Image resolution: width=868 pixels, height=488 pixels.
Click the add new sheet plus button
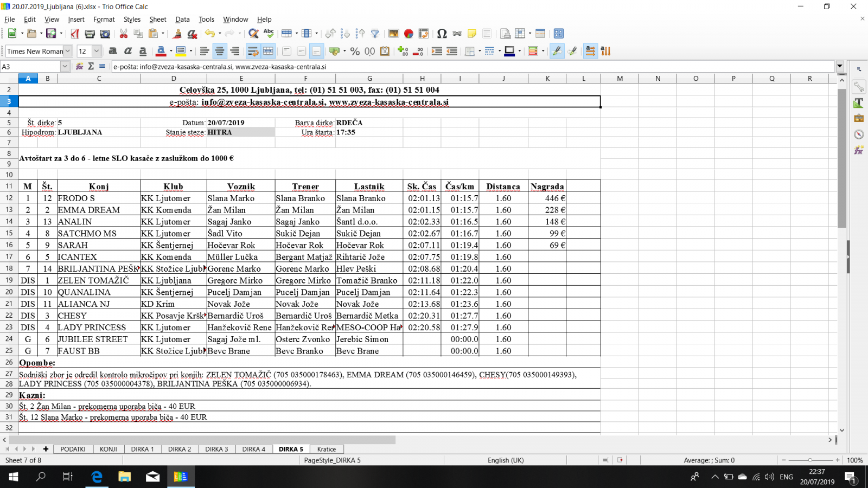click(x=46, y=449)
